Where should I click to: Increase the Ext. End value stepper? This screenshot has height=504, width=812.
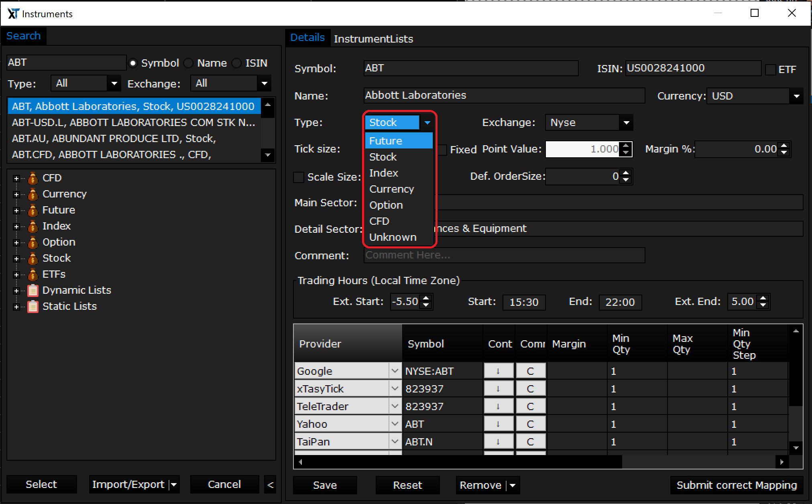[x=763, y=298]
